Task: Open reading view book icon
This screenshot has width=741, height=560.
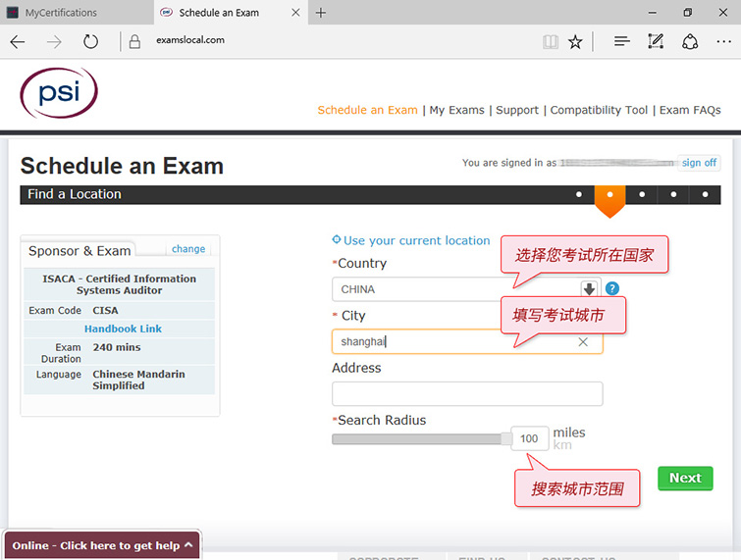Action: click(550, 42)
